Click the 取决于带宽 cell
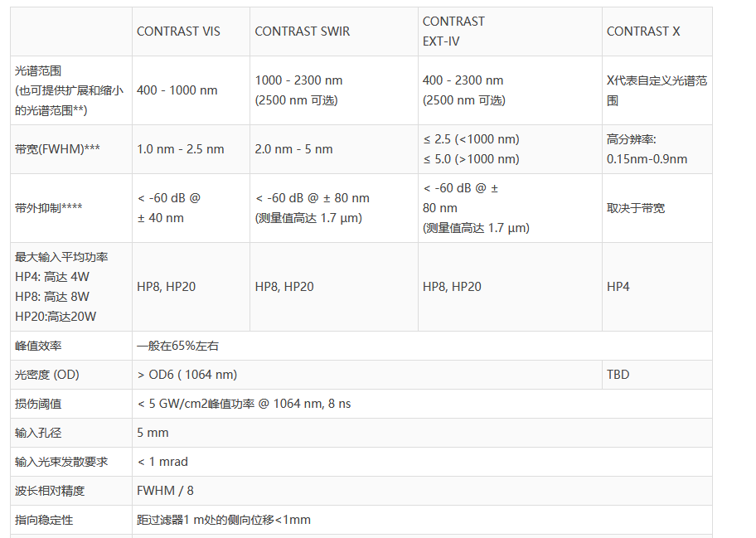The width and height of the screenshot is (756, 538). tap(636, 208)
